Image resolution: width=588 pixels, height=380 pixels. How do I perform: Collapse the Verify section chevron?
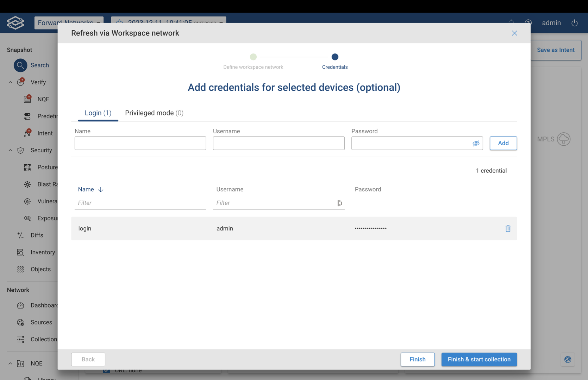click(x=10, y=82)
